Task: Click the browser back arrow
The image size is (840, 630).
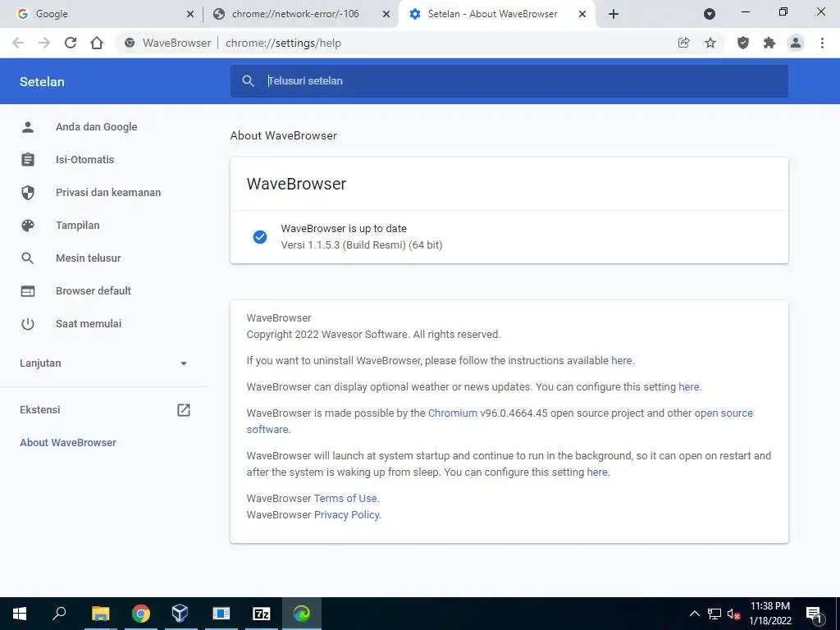Action: click(18, 43)
